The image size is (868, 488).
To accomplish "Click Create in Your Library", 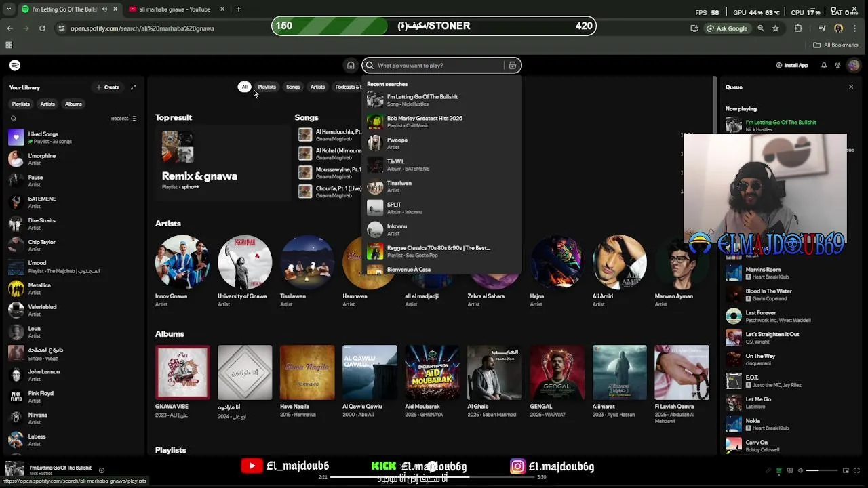I will tap(108, 87).
